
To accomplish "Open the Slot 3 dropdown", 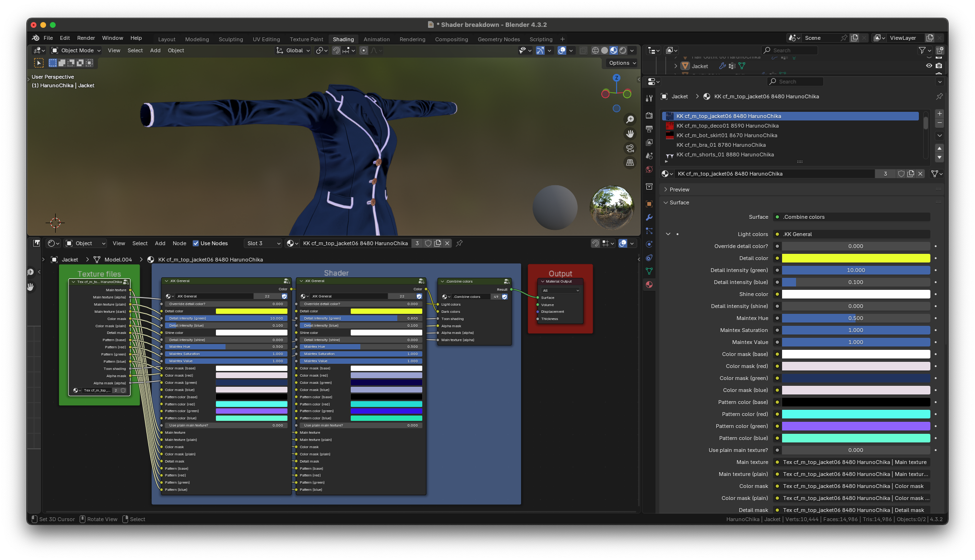I will [263, 243].
